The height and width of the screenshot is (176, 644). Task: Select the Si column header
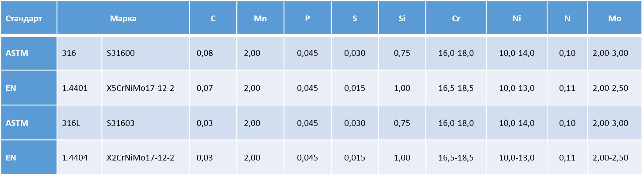click(x=402, y=18)
